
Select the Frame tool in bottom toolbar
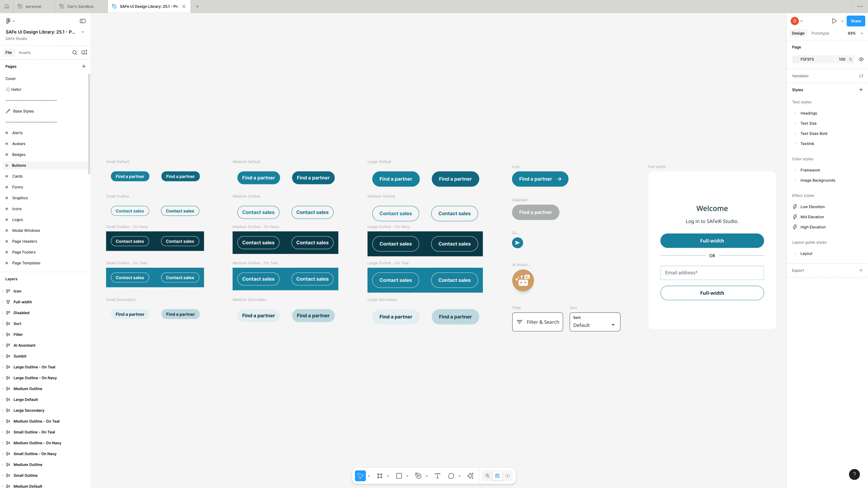(x=379, y=476)
